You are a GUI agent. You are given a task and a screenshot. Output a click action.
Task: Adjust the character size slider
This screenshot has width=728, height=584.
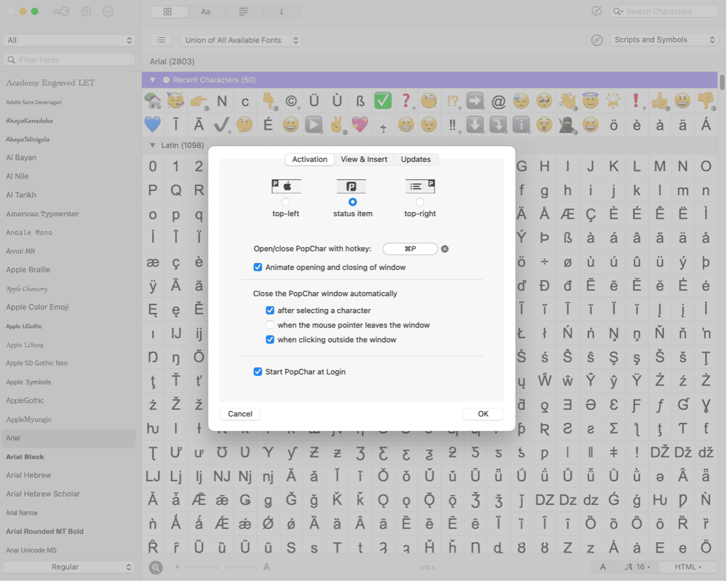coord(222,567)
